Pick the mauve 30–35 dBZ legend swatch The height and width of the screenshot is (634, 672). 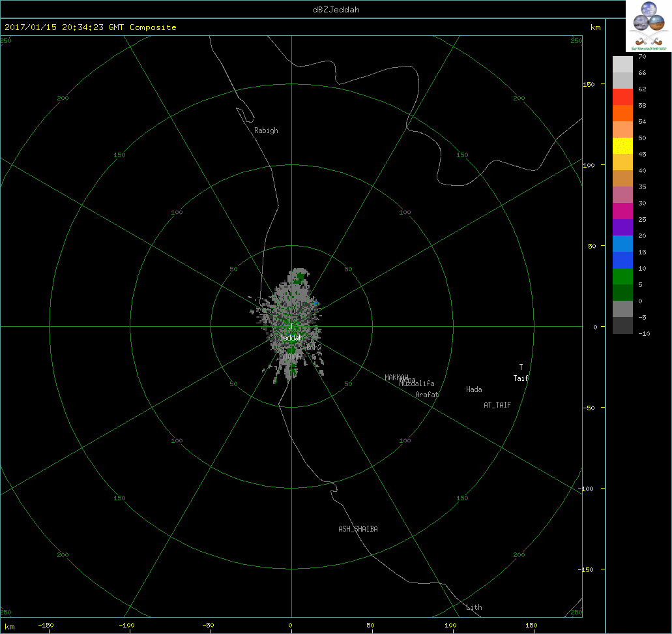click(x=622, y=195)
